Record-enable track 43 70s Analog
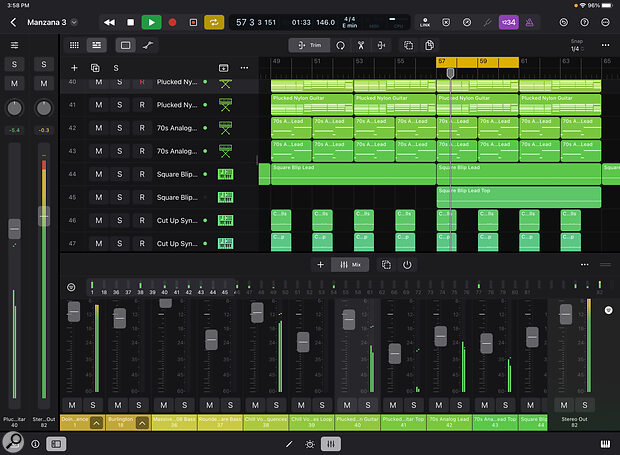Screen dimensions: 620x455 coord(142,151)
